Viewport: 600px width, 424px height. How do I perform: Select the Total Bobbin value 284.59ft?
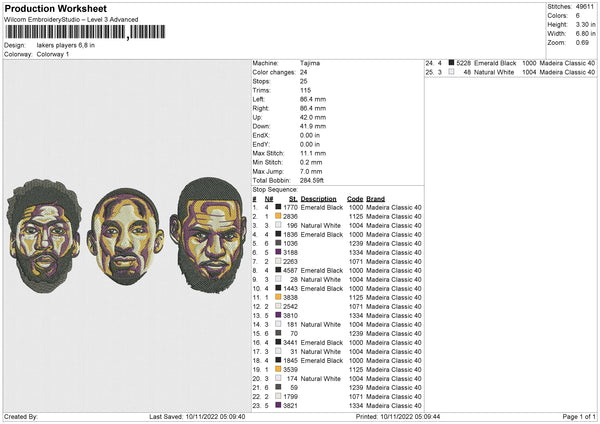(x=312, y=180)
